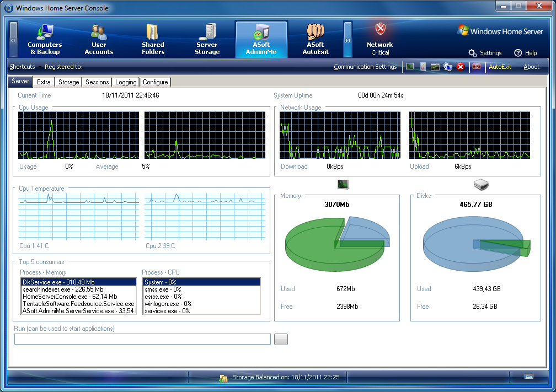556x392 pixels.
Task: Select the ASoft AdminiMe section
Action: 261,39
